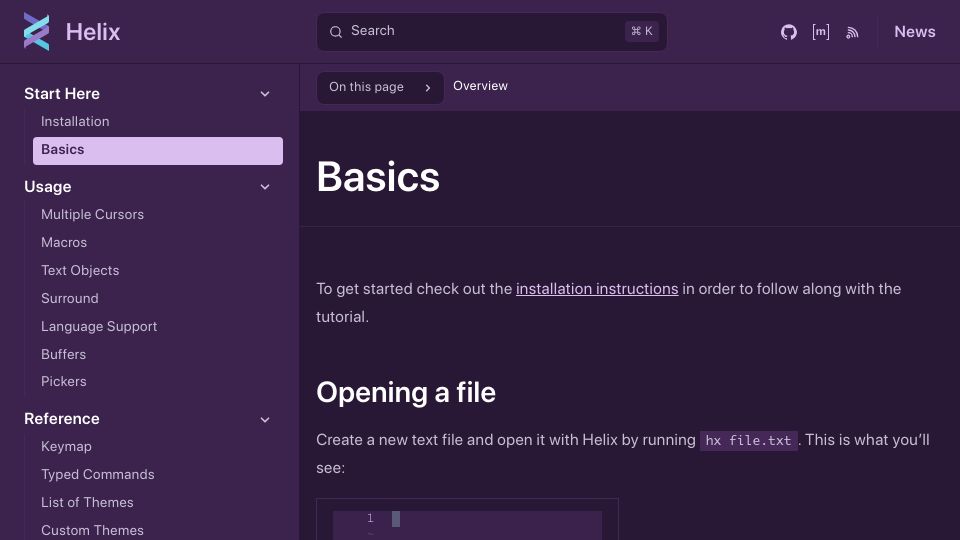Collapse the Usage section chevron
The image size is (960, 540).
(x=265, y=187)
